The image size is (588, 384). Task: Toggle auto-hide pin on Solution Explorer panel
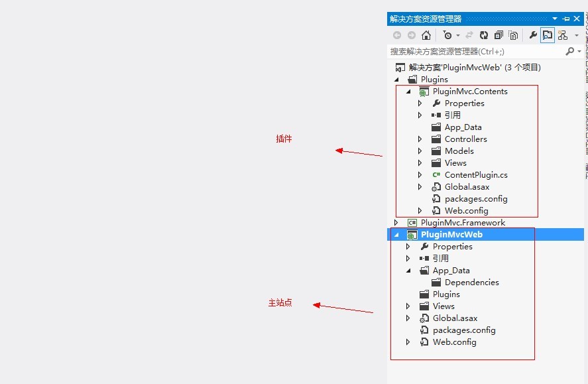566,19
